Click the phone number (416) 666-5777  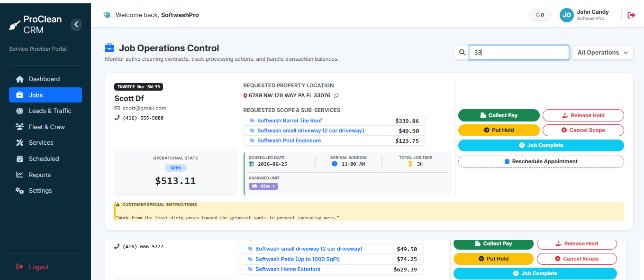pyautogui.click(x=143, y=247)
